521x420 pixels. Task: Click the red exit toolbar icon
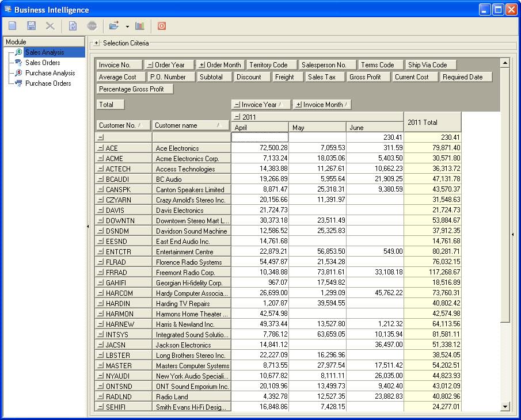point(162,26)
